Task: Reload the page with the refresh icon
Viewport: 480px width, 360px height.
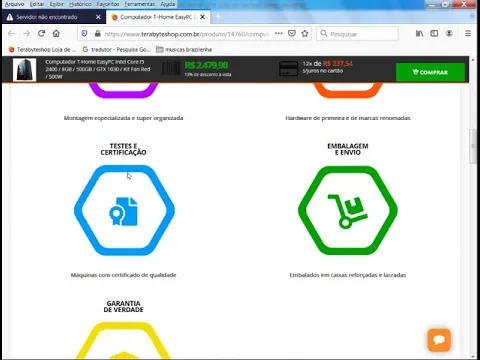Action: (x=41, y=34)
